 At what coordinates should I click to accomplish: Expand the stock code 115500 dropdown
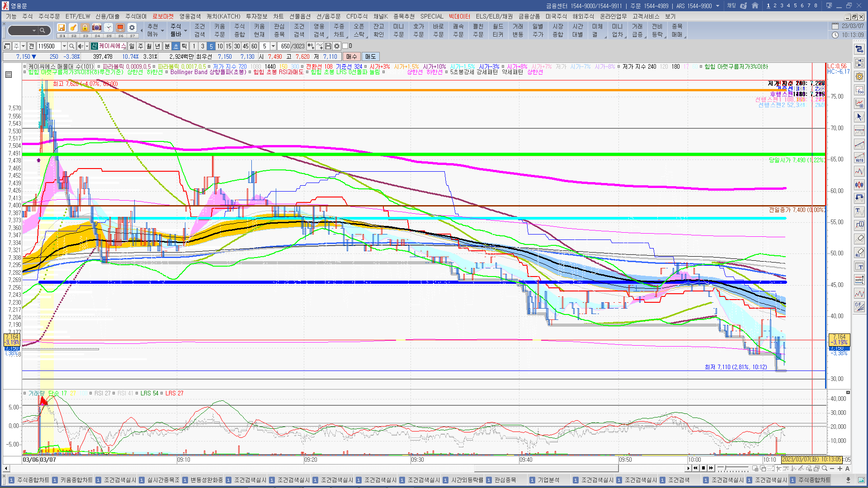[64, 46]
